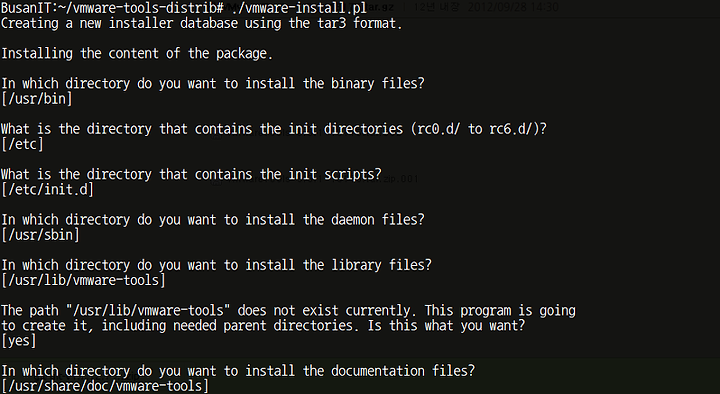This screenshot has width=720, height=394.
Task: Click the BusanIT shell prompt
Action: [112, 8]
